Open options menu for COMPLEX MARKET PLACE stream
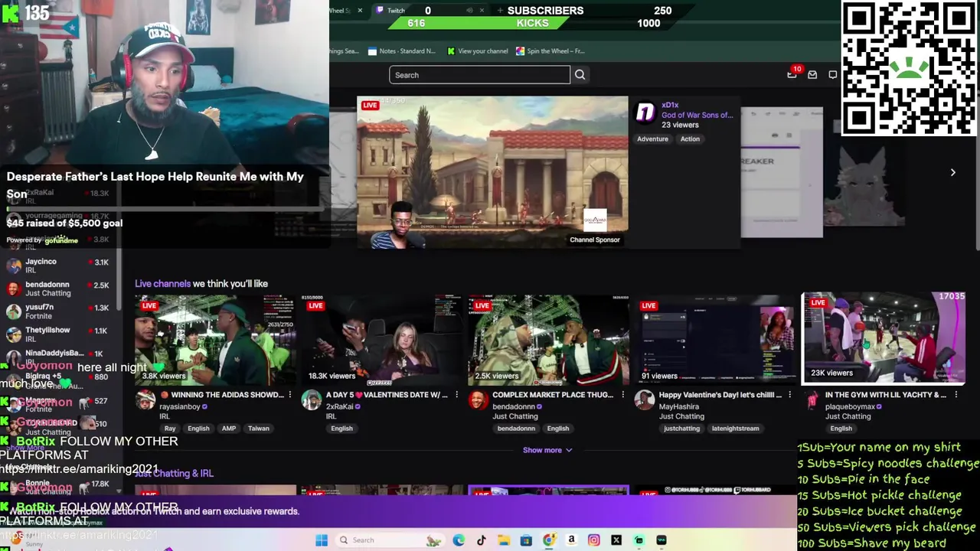980x551 pixels. [622, 395]
